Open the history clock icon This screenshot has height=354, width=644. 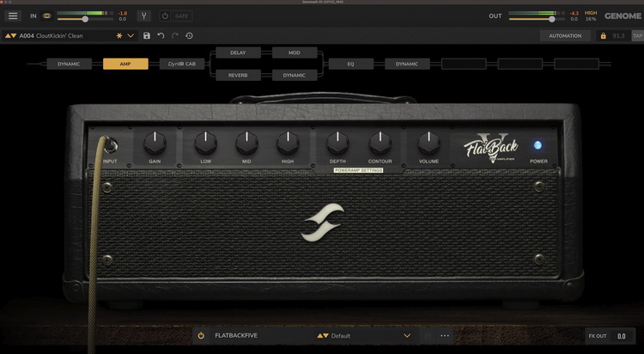pos(190,36)
